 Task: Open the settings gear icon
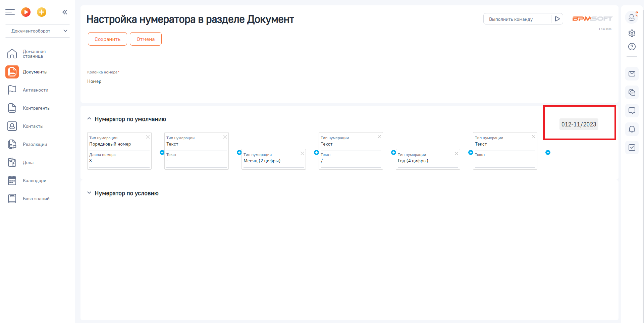(x=632, y=33)
